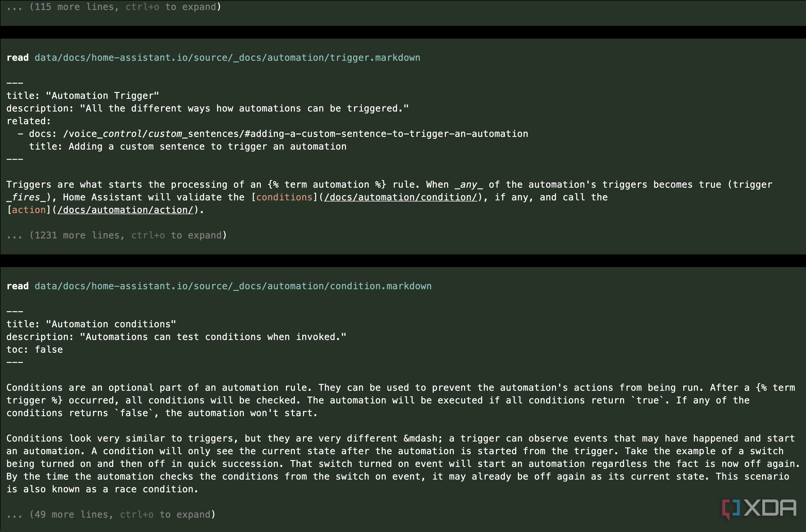Click the read label above trigger.markdown
The width and height of the screenshot is (806, 532).
point(18,58)
